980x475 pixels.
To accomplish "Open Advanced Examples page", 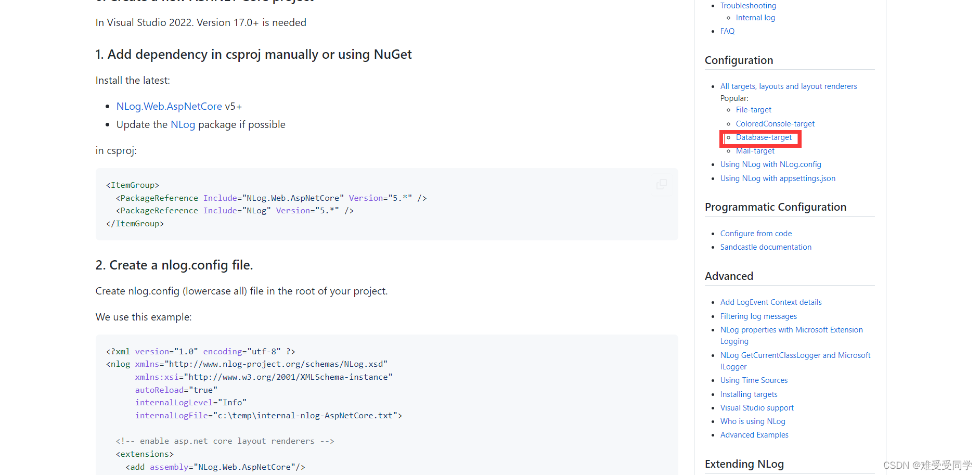I will point(754,435).
